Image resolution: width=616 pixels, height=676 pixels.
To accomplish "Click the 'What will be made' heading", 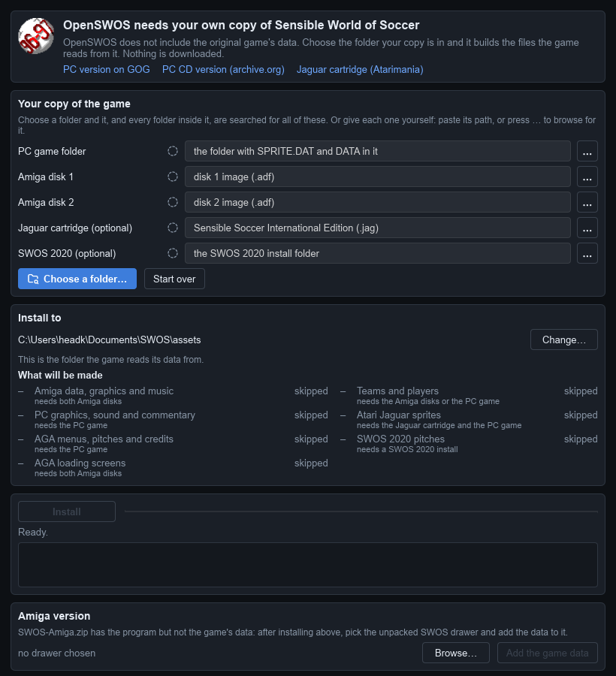I will pyautogui.click(x=60, y=375).
